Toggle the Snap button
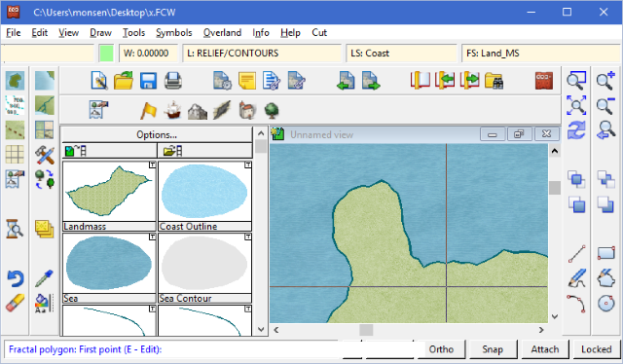623x364 pixels. coord(493,349)
